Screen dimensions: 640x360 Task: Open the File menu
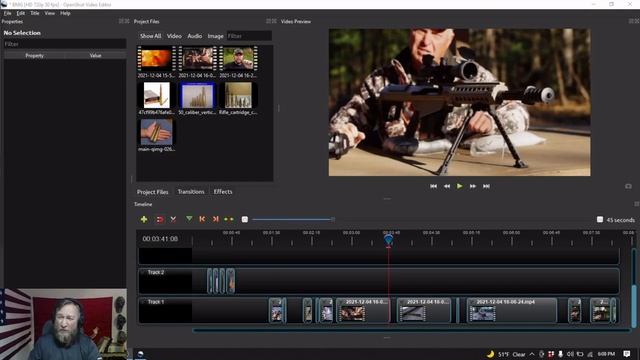pos(8,13)
